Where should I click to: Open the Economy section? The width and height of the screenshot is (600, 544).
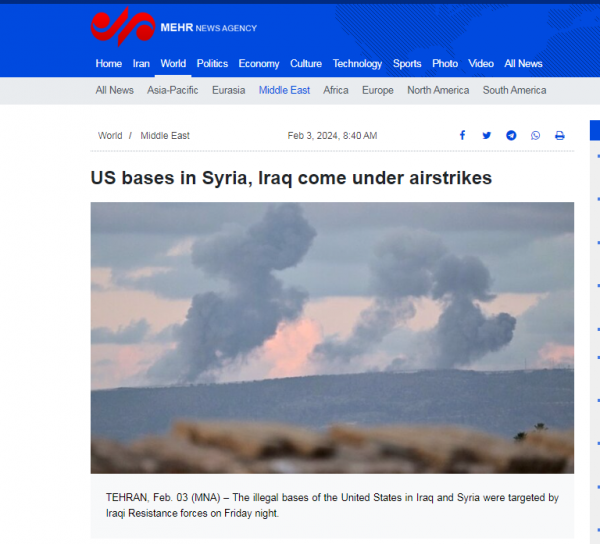pyautogui.click(x=259, y=64)
